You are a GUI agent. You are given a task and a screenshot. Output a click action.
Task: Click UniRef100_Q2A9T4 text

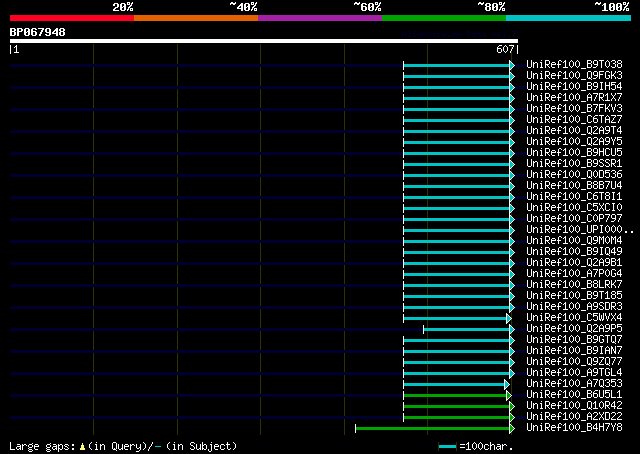[x=574, y=131]
